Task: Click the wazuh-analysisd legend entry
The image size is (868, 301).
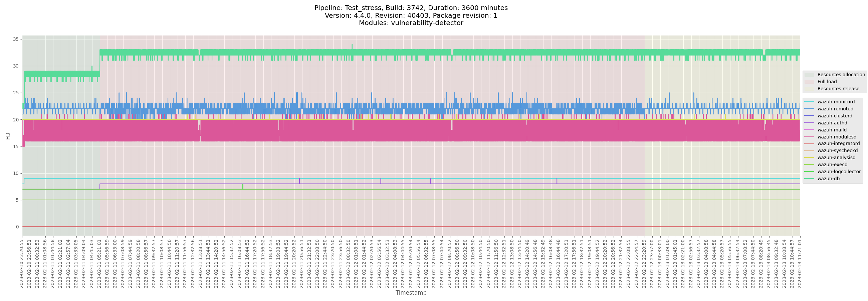Action: pyautogui.click(x=836, y=158)
